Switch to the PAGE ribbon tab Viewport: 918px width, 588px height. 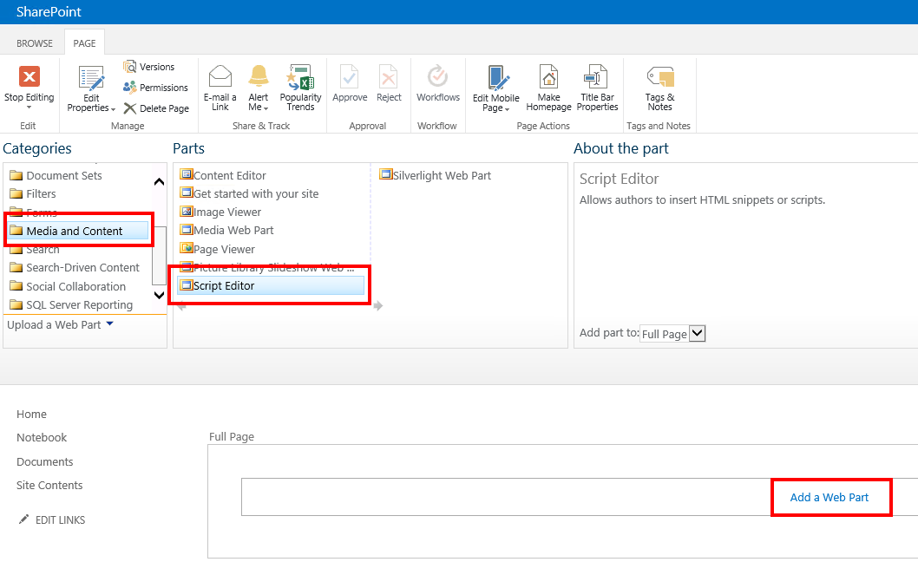click(84, 43)
